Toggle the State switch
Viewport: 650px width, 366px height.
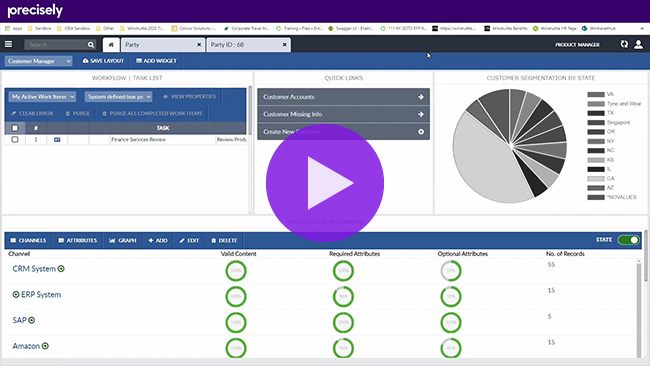point(628,240)
